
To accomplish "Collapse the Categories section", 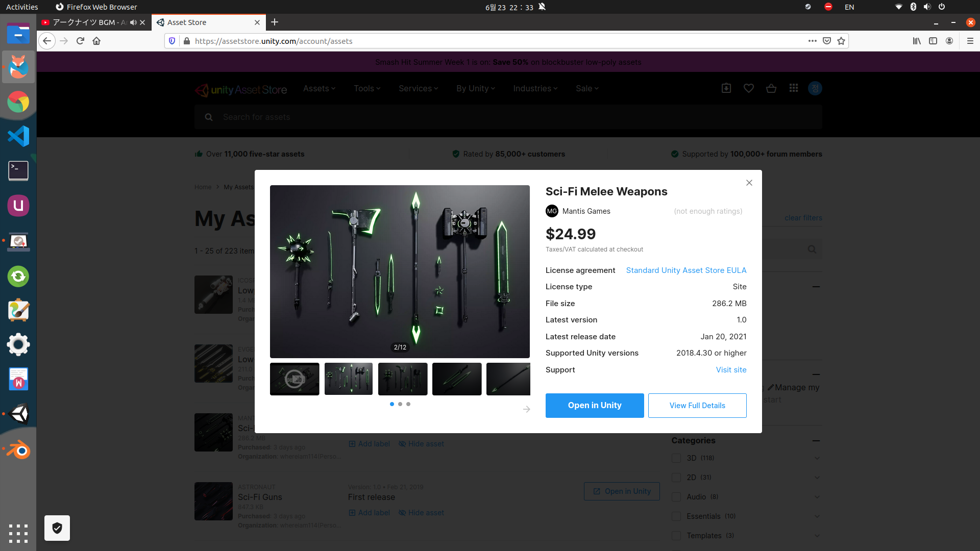I will click(816, 440).
